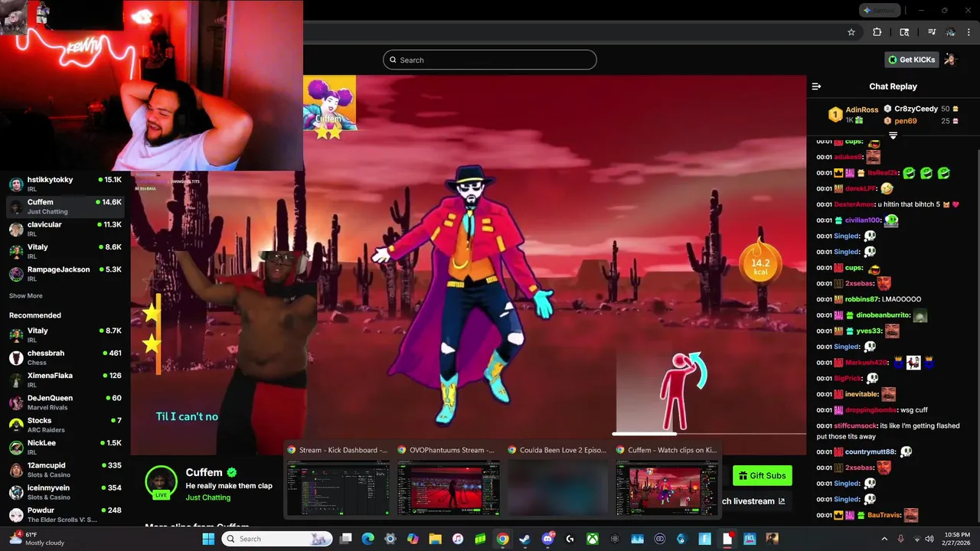The height and width of the screenshot is (551, 980).
Task: Open Settings gear from the taskbar
Action: 390,539
